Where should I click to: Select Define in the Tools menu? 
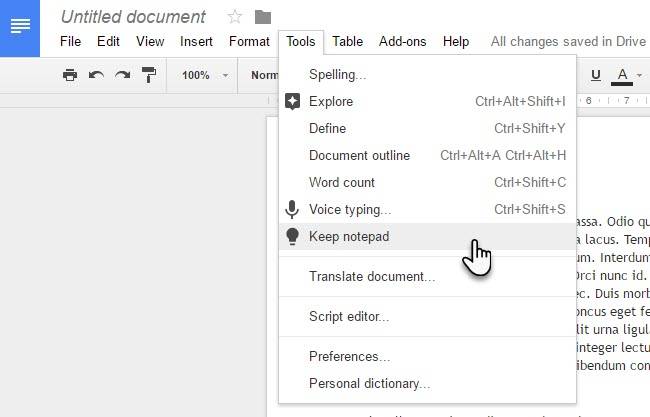pyautogui.click(x=427, y=128)
